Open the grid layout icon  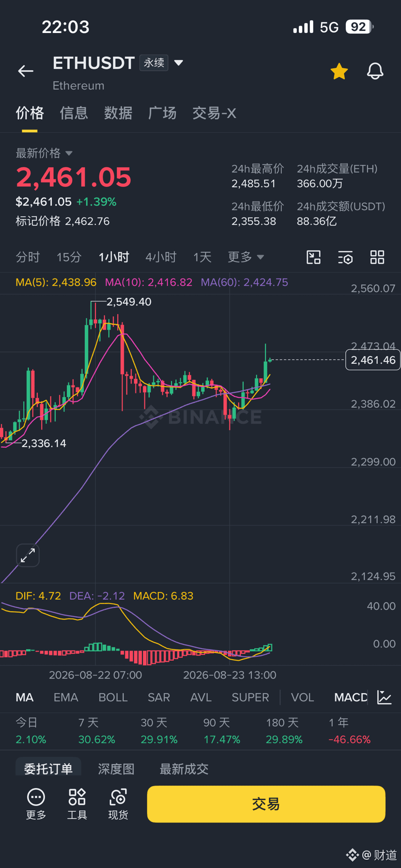click(x=377, y=257)
